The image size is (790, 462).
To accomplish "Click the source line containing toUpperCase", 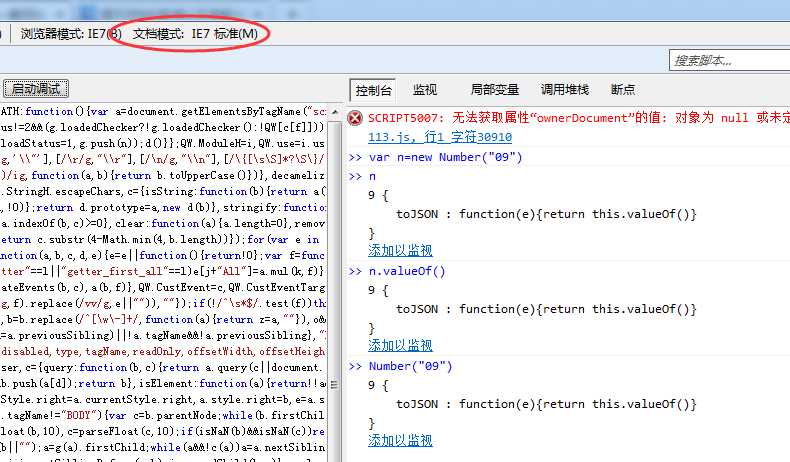I will click(163, 175).
